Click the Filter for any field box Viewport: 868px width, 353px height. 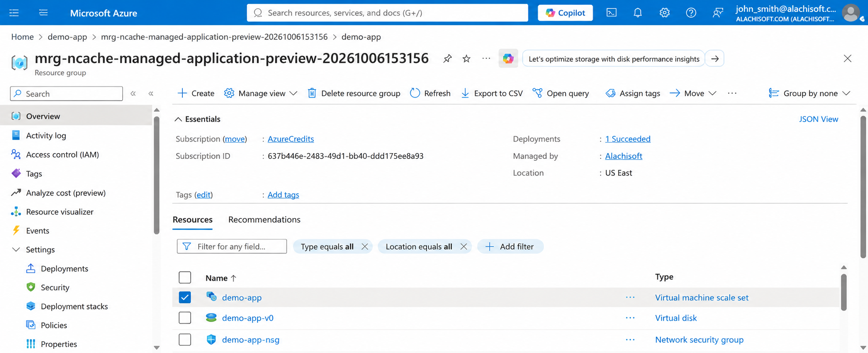pyautogui.click(x=232, y=247)
